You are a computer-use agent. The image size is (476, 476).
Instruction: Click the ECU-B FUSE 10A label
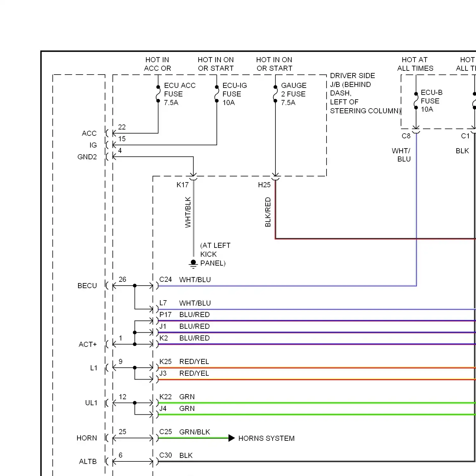point(432,101)
